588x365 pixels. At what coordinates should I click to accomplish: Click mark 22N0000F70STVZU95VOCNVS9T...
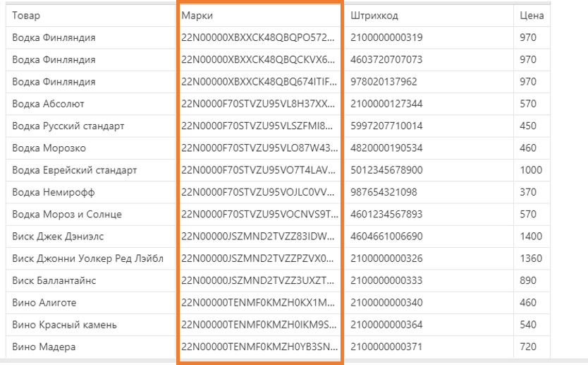click(x=260, y=215)
